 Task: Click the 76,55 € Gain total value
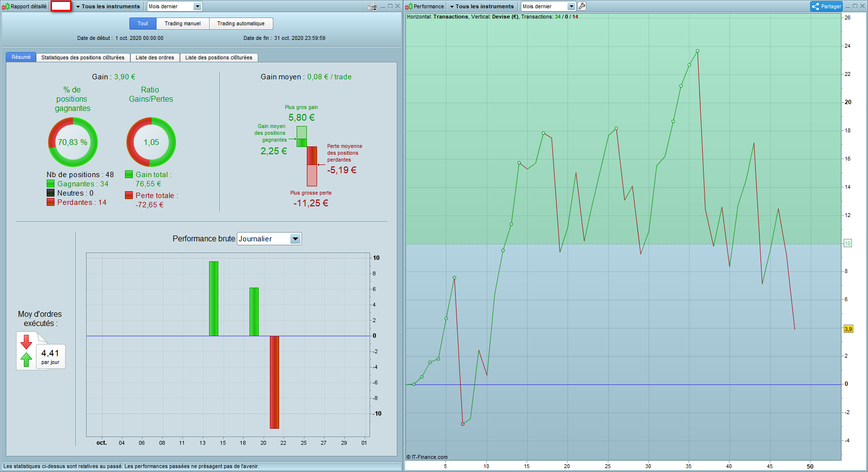(x=148, y=184)
